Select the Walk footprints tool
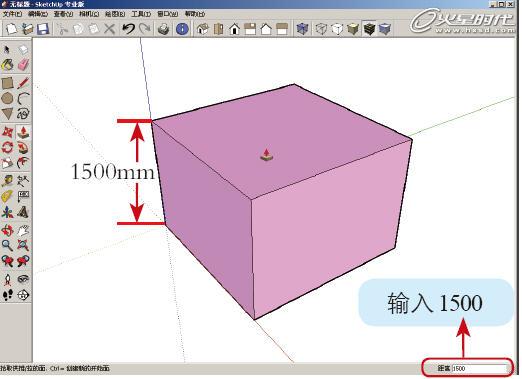522x379 pixels. click(7, 295)
